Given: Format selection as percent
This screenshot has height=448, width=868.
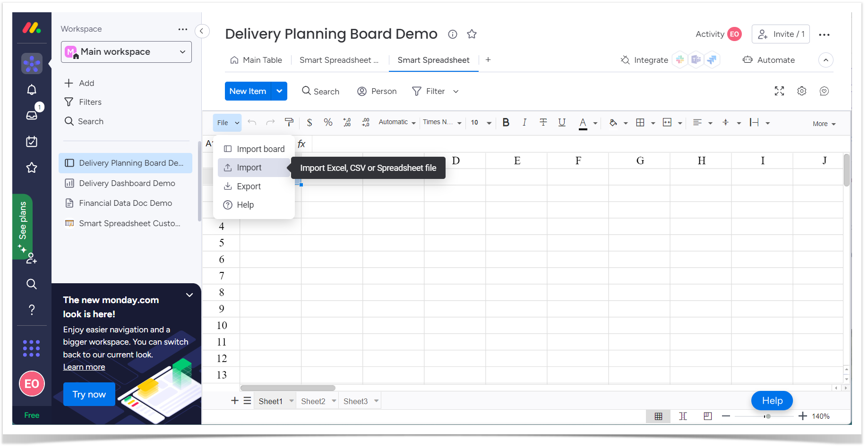Looking at the screenshot, I should [x=328, y=122].
